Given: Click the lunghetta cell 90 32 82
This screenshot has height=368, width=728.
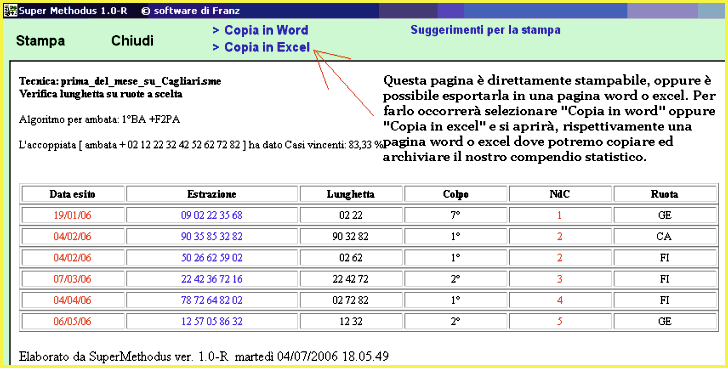Looking at the screenshot, I should [x=351, y=237].
